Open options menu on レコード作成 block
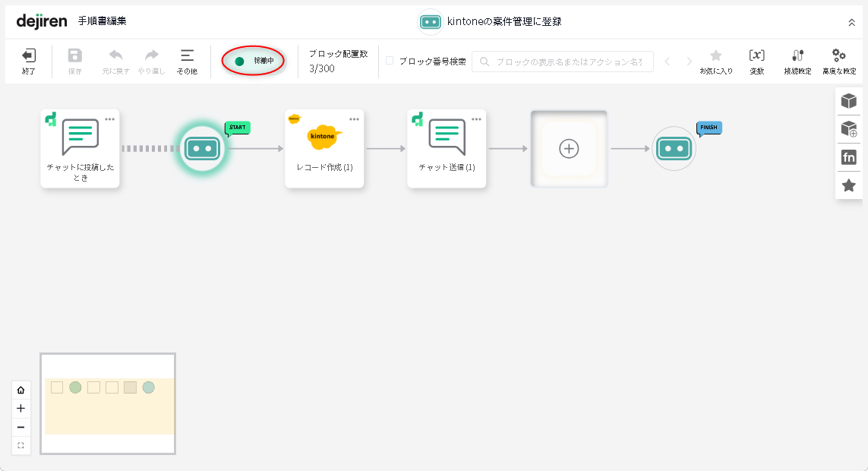868x471 pixels. [354, 119]
